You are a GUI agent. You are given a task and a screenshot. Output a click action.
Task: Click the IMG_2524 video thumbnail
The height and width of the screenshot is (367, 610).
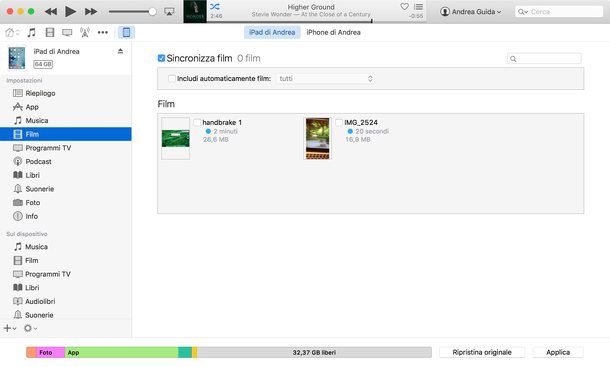(317, 139)
